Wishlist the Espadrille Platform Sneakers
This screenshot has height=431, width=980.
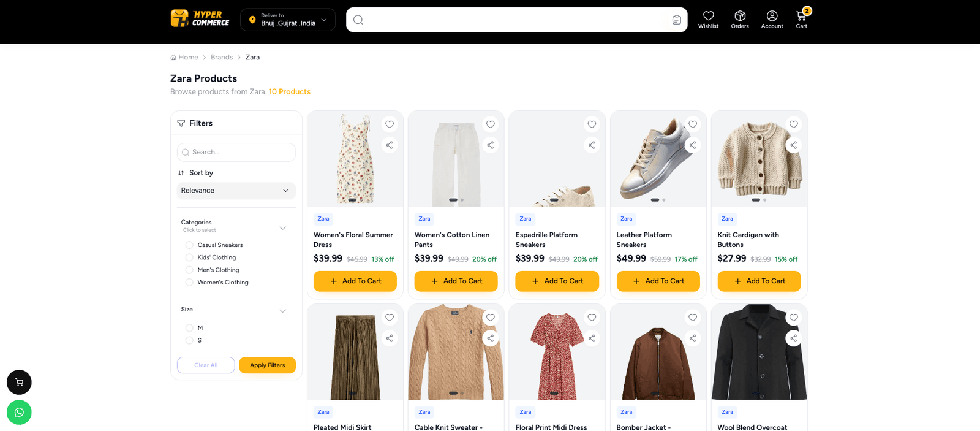(592, 124)
